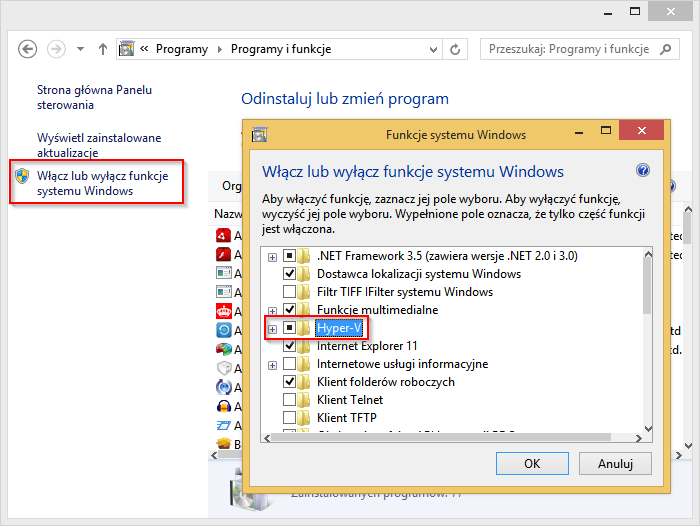Confirm with the OK button

(532, 463)
